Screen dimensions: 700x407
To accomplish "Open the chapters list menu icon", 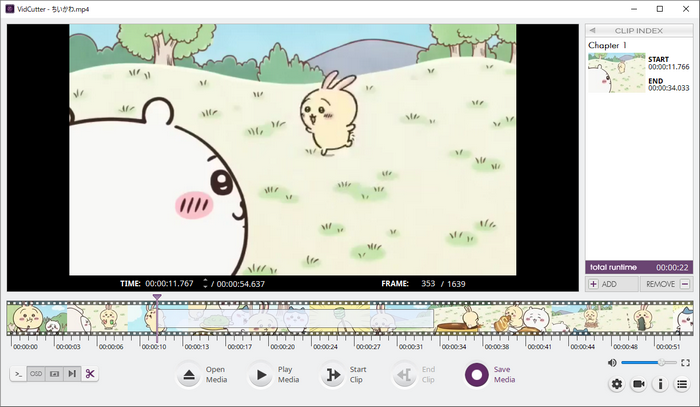I will [682, 384].
